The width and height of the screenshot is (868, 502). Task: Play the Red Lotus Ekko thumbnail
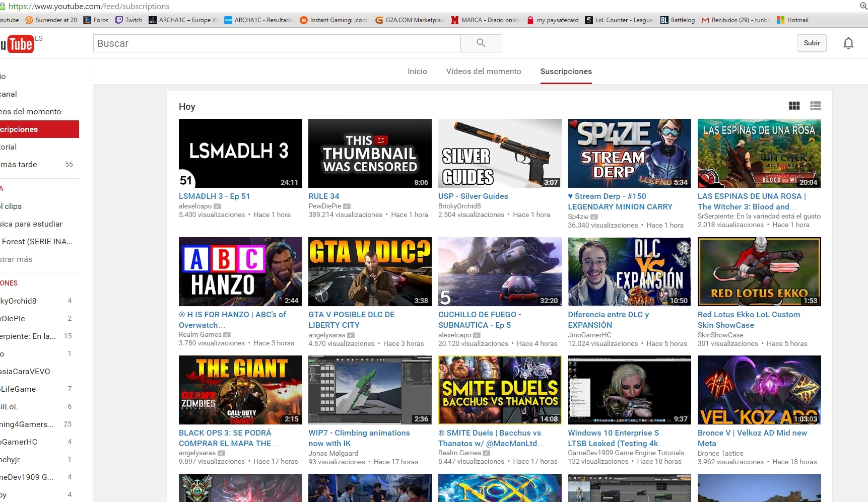[759, 271]
